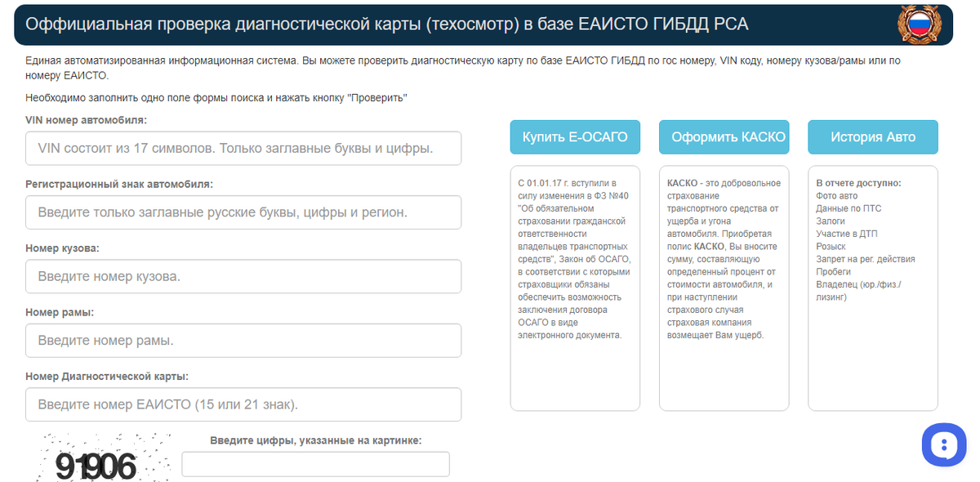The height and width of the screenshot is (482, 980).
Task: Click the Купить Е-ОСАГО button
Action: click(x=575, y=137)
